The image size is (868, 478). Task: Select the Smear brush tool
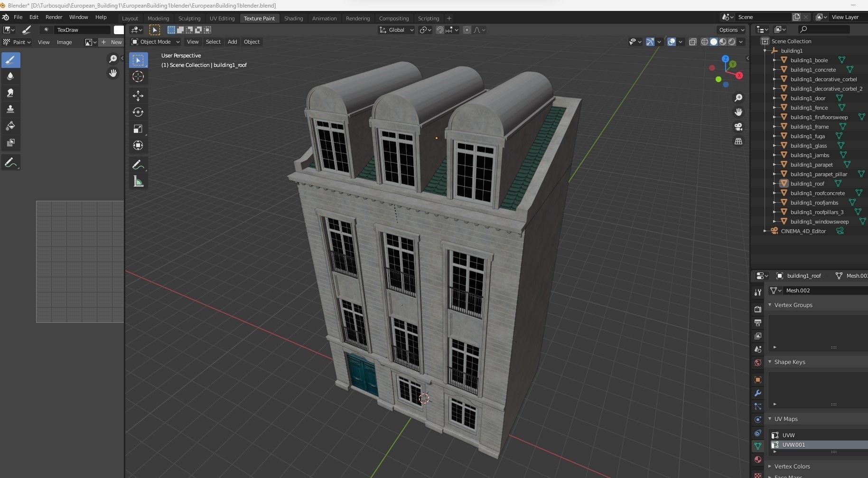coord(11,93)
